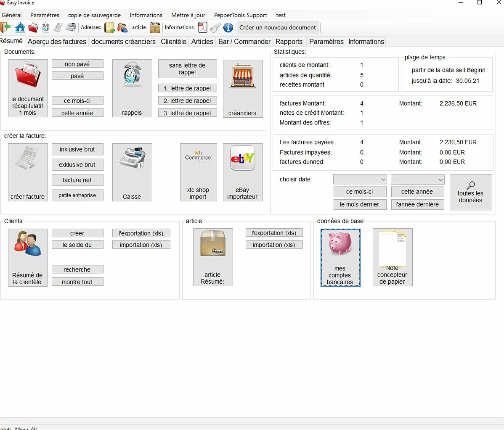The image size is (504, 430).
Task: Click Clients l'exportation (xls) button
Action: (x=141, y=233)
